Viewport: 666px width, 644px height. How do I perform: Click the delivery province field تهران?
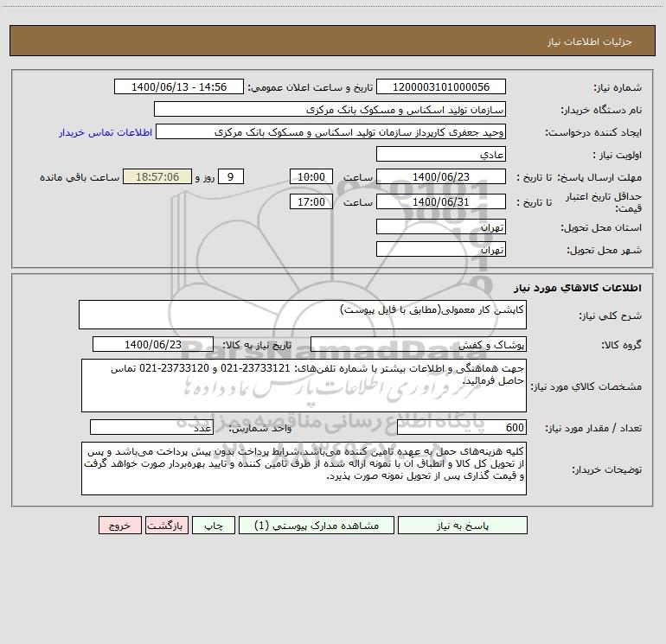coord(441,226)
